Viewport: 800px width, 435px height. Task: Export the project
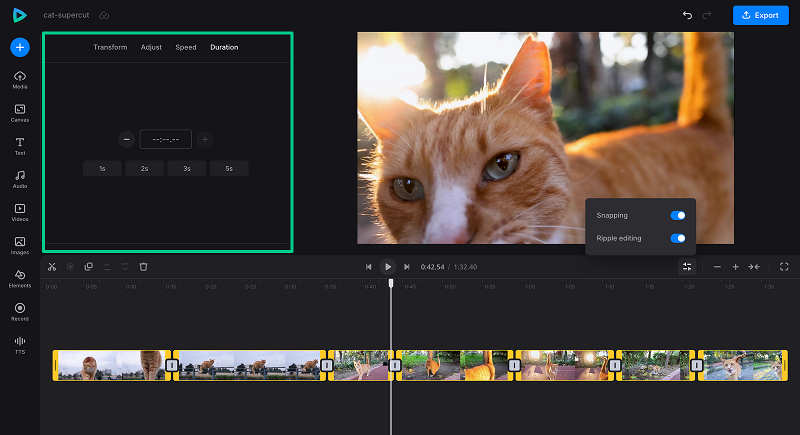pyautogui.click(x=761, y=15)
